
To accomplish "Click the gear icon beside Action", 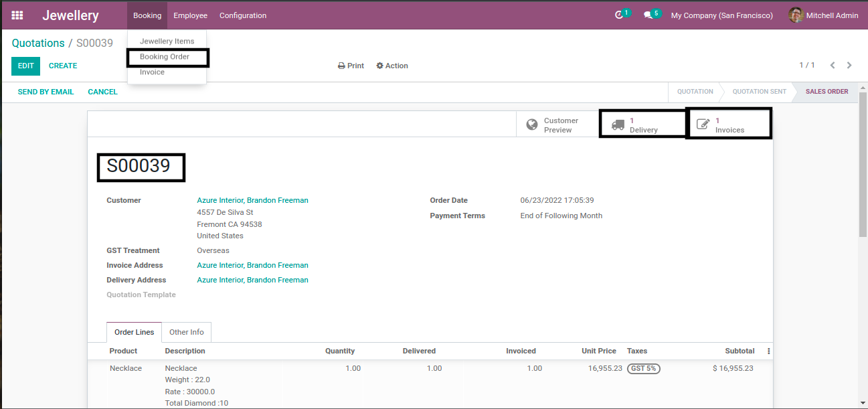I will click(380, 66).
